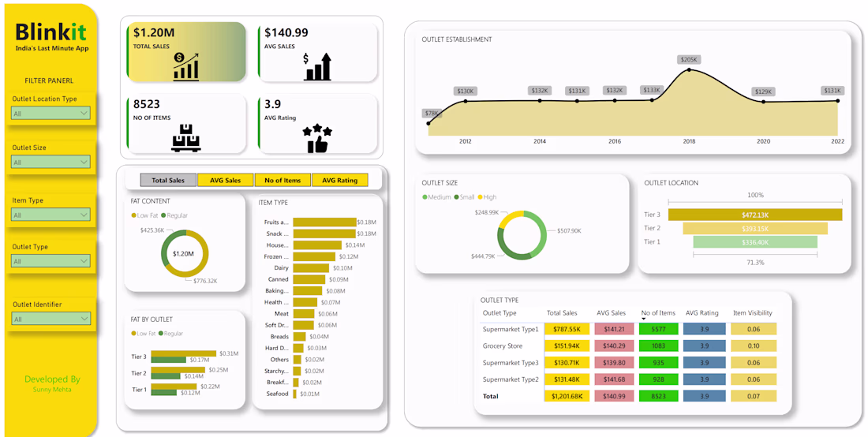
Task: Sort by Total Sales column header
Action: click(x=562, y=313)
